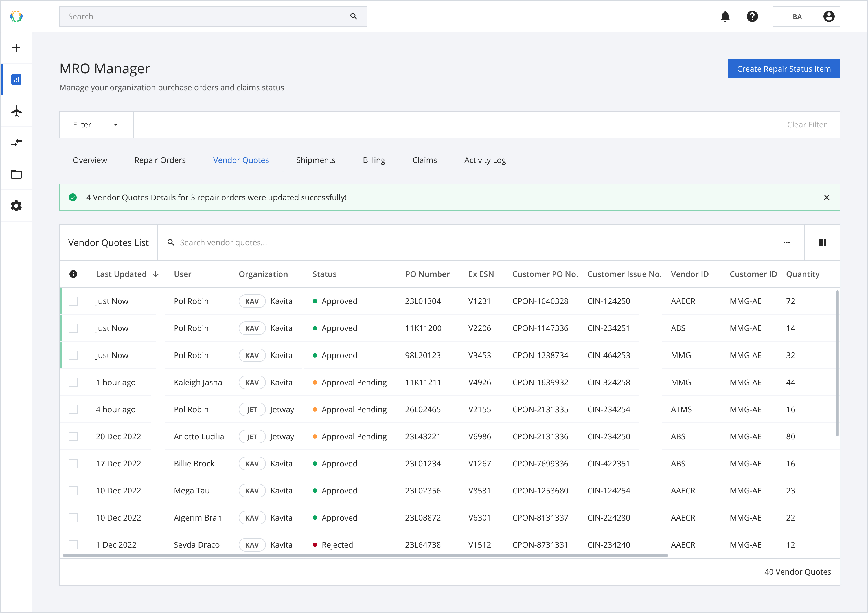Switch to the Claims tab
The image size is (868, 613).
pos(425,160)
